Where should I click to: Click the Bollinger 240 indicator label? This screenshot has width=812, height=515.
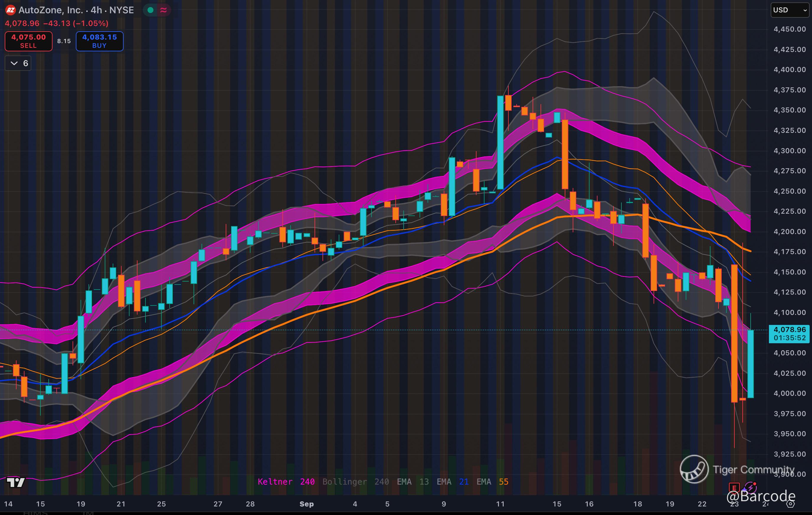tap(356, 482)
